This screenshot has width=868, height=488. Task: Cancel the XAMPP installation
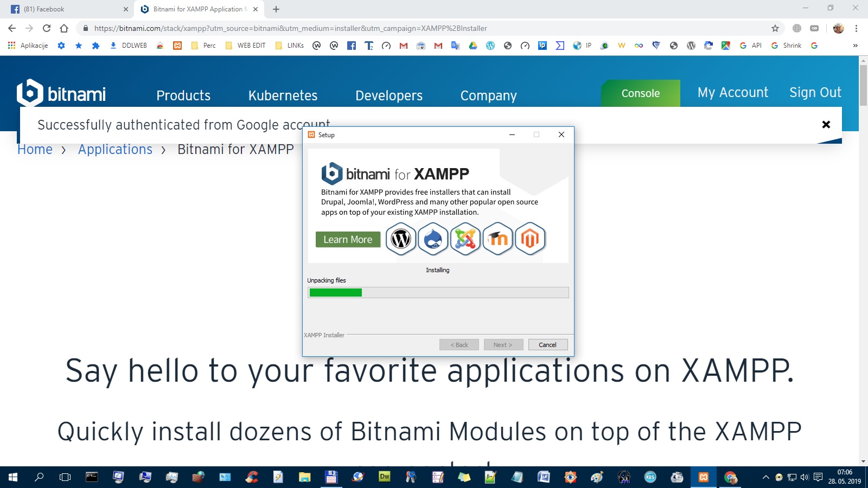[548, 345]
